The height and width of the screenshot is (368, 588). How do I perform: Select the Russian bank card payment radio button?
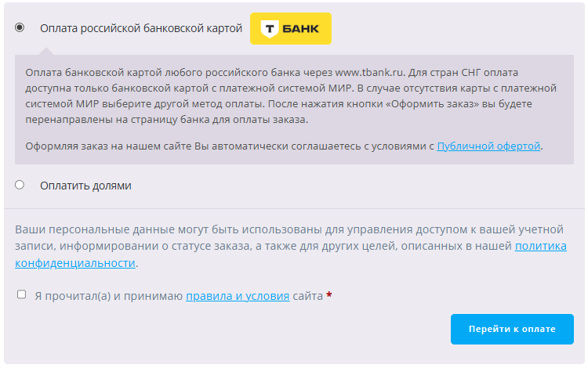20,27
